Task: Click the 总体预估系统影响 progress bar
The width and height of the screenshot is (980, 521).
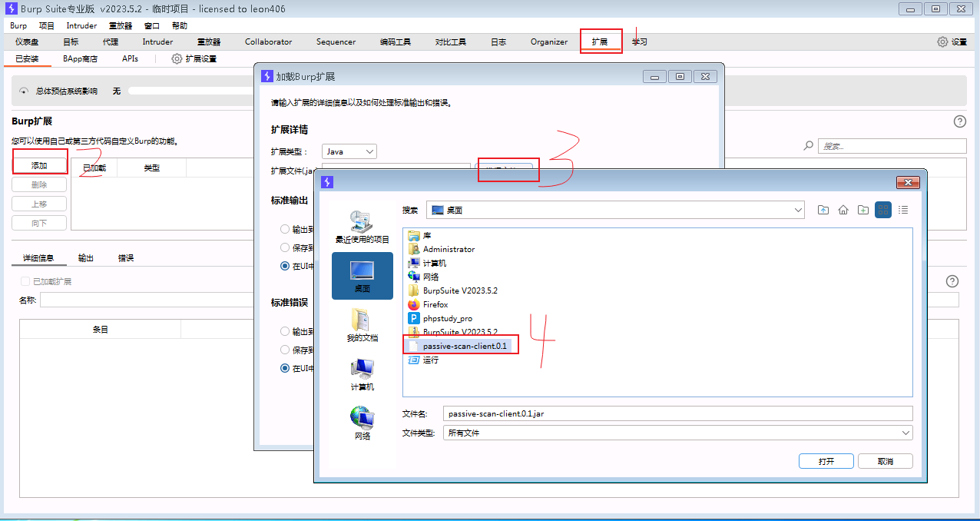Action: [x=190, y=91]
